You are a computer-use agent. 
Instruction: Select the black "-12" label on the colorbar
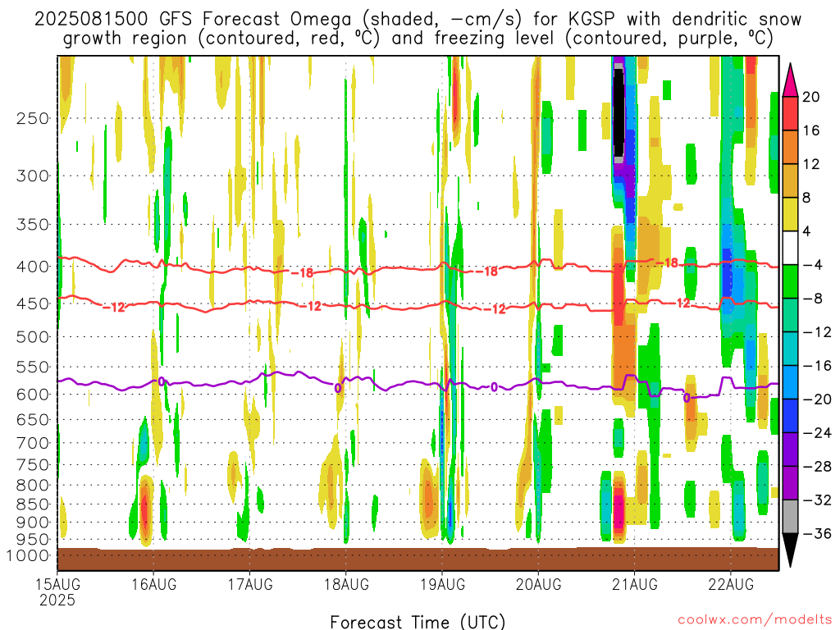point(818,332)
